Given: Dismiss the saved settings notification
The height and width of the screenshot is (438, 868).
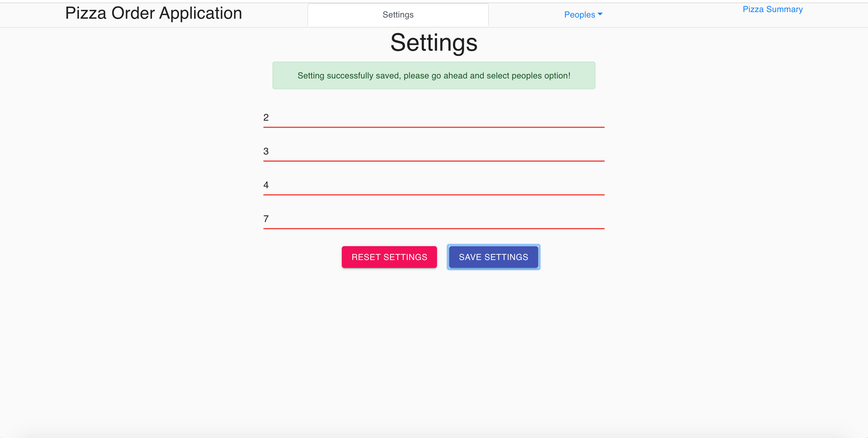Looking at the screenshot, I should click(x=433, y=75).
